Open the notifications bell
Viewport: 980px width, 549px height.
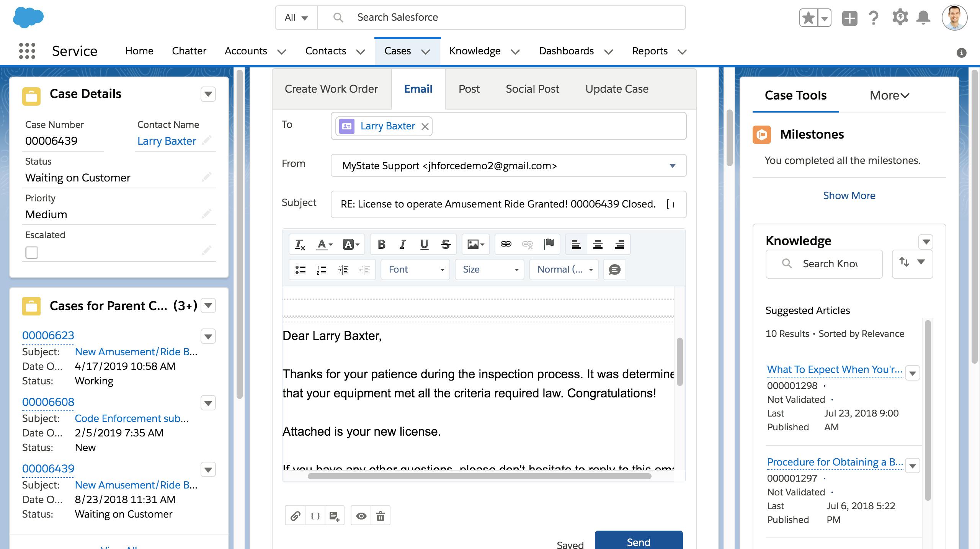coord(923,18)
